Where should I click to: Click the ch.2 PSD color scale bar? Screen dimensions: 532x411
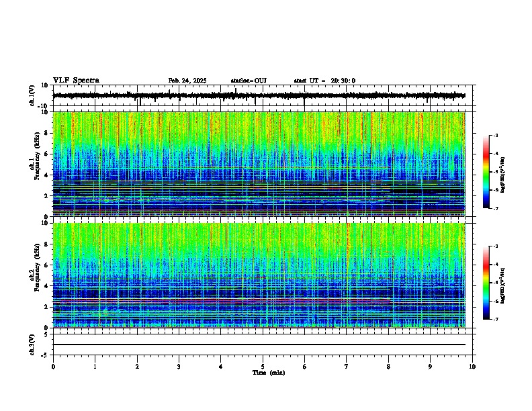coord(486,283)
